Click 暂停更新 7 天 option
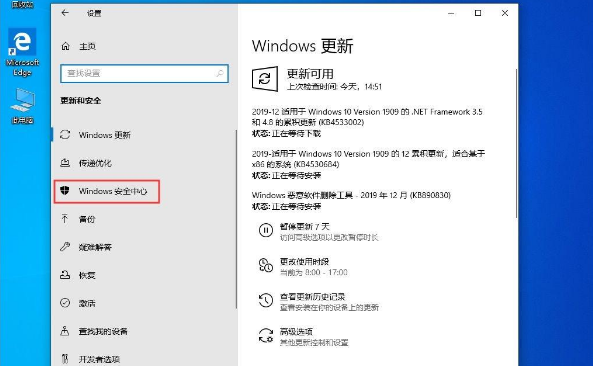This screenshot has height=366, width=593. tap(304, 226)
